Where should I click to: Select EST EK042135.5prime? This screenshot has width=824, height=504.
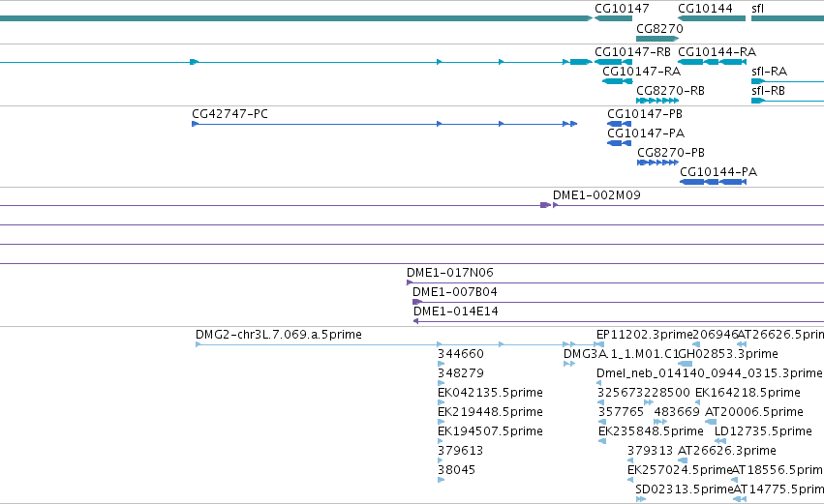tap(490, 393)
